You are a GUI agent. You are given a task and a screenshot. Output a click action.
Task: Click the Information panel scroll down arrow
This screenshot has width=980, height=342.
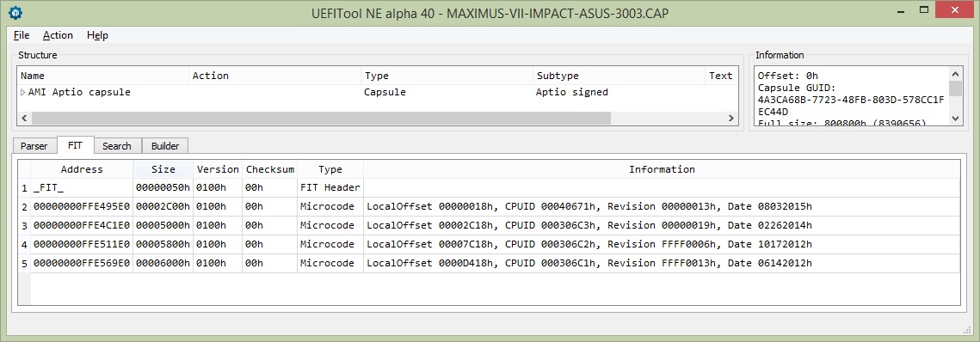[x=955, y=118]
